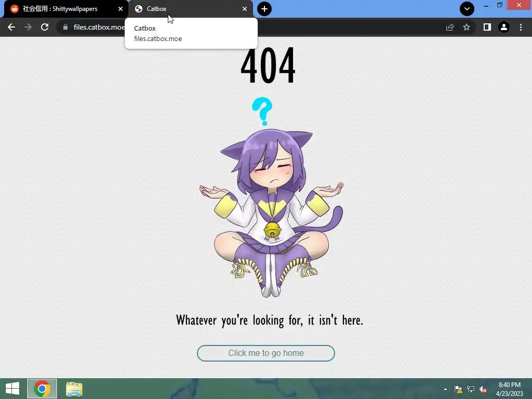Restore down the Chrome window

pos(500,5)
